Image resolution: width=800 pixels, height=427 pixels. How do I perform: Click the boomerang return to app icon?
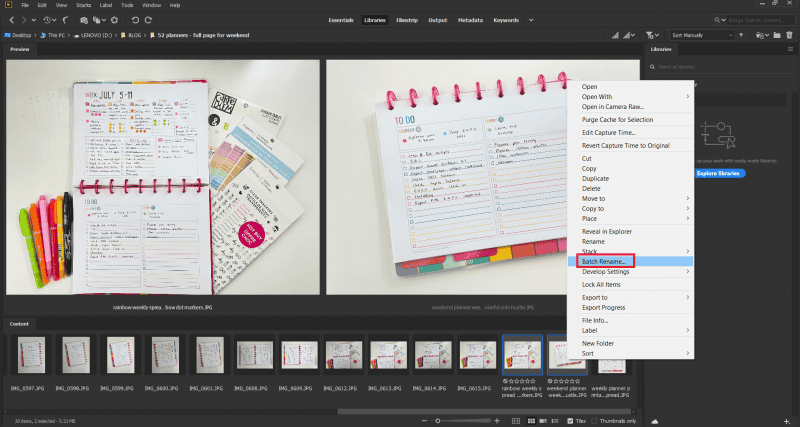pos(66,20)
